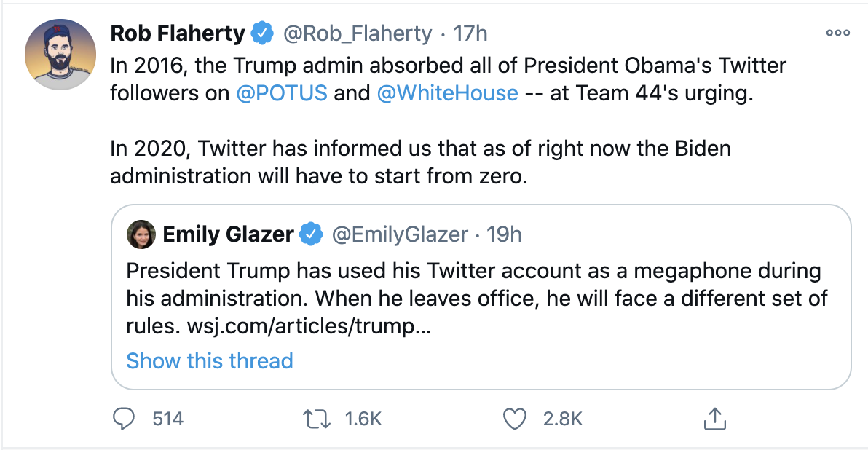Viewport: 868px width, 450px height.
Task: Click the reply speech bubble icon
Action: point(125,418)
